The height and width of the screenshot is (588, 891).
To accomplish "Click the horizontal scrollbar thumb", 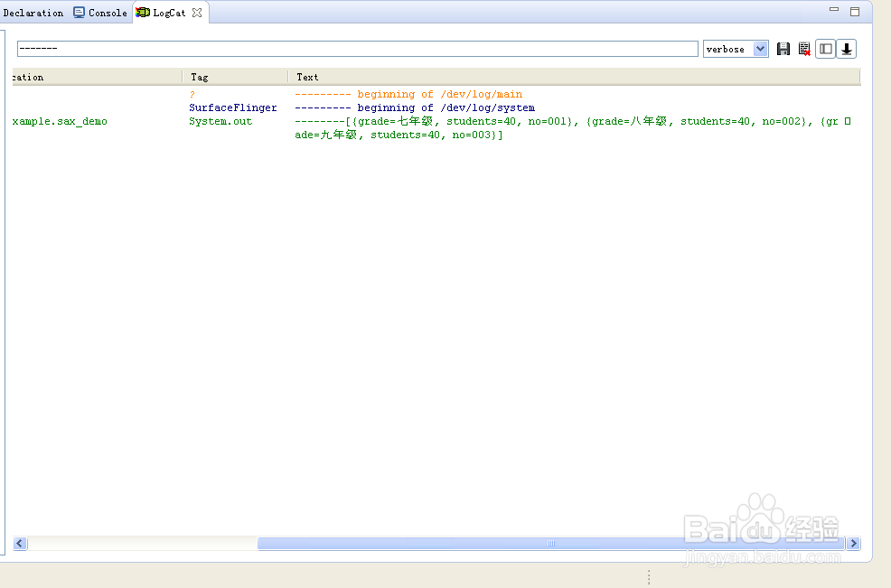I will [x=550, y=543].
